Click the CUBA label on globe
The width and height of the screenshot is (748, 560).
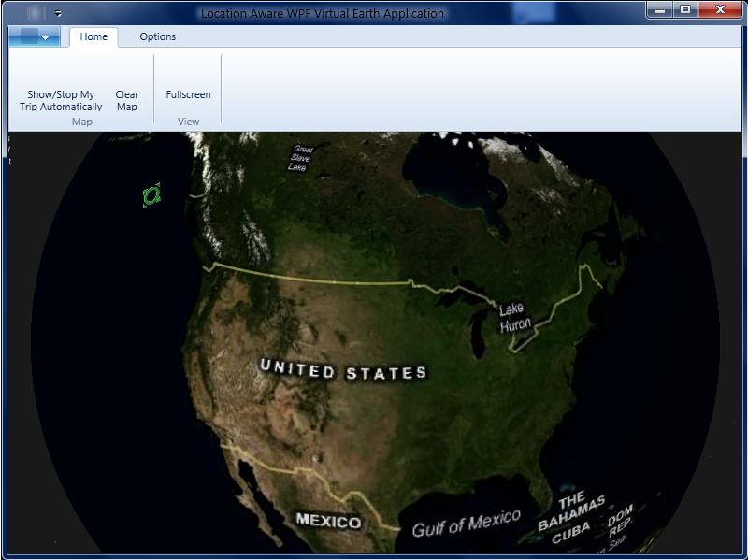point(570,533)
